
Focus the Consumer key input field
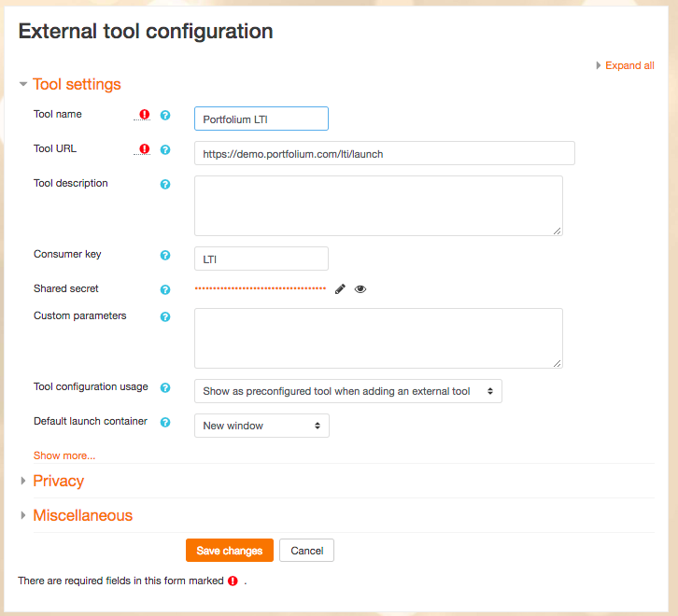[x=261, y=259]
